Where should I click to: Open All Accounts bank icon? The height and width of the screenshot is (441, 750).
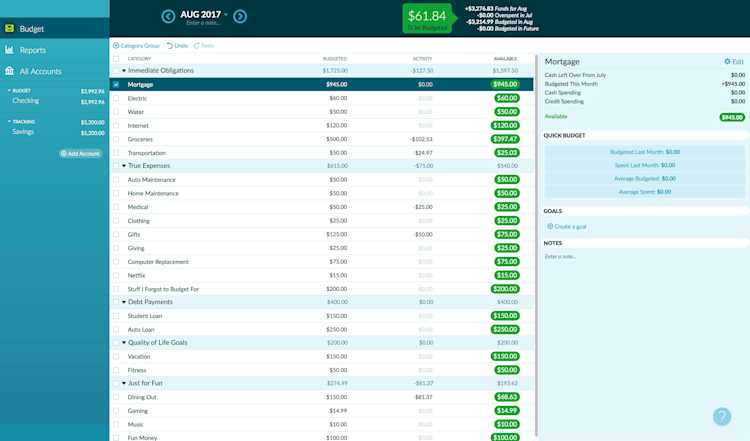click(x=10, y=71)
